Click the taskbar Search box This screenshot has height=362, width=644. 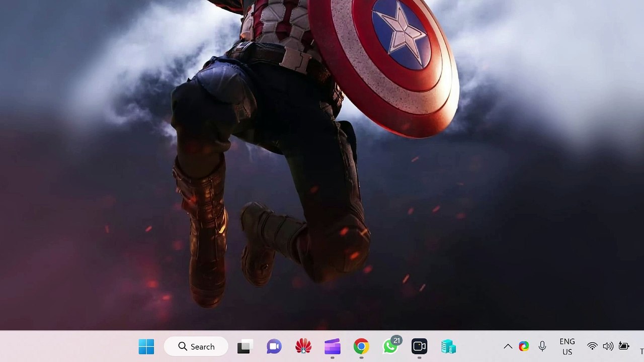coord(196,346)
